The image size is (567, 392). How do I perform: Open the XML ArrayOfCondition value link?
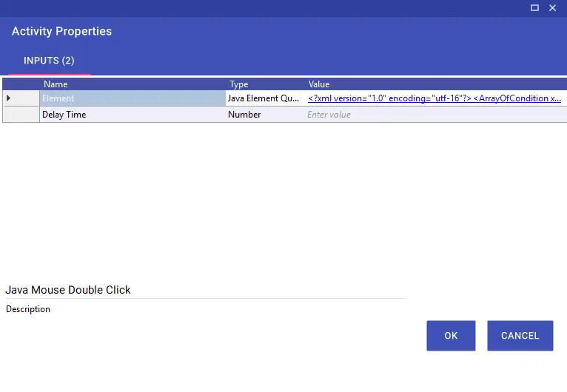(x=435, y=98)
